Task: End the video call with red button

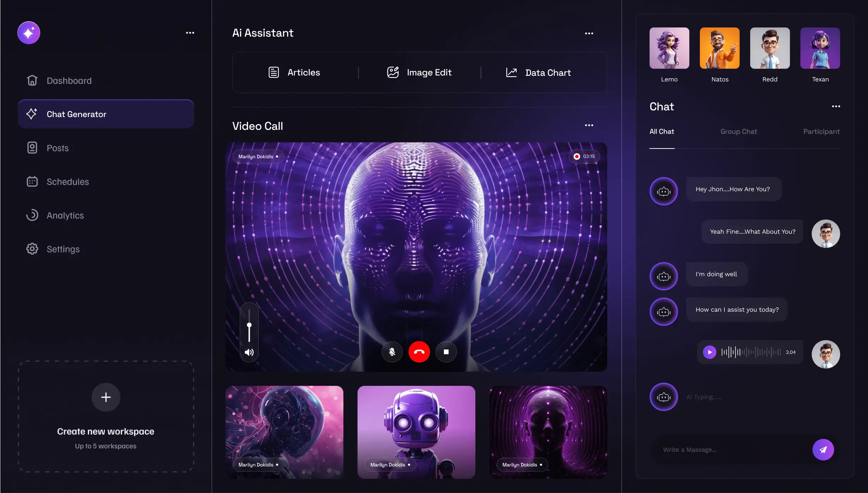Action: click(419, 352)
